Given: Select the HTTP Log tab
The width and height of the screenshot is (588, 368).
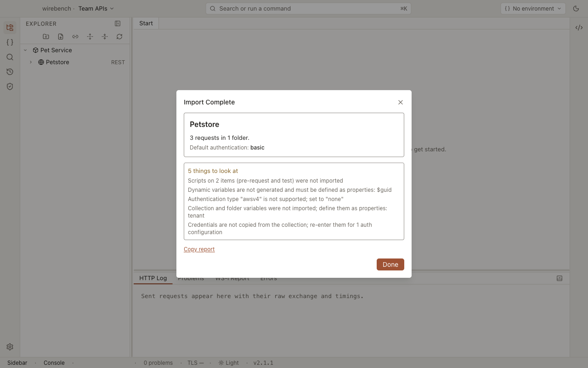Looking at the screenshot, I should pos(153,278).
